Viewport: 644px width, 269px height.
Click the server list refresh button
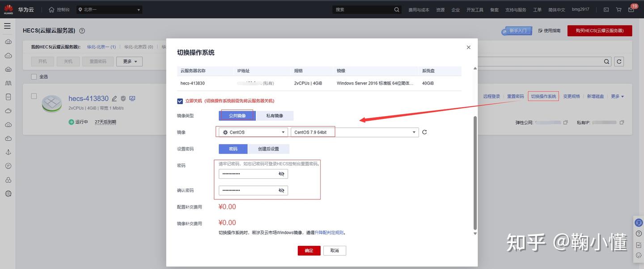pyautogui.click(x=619, y=62)
